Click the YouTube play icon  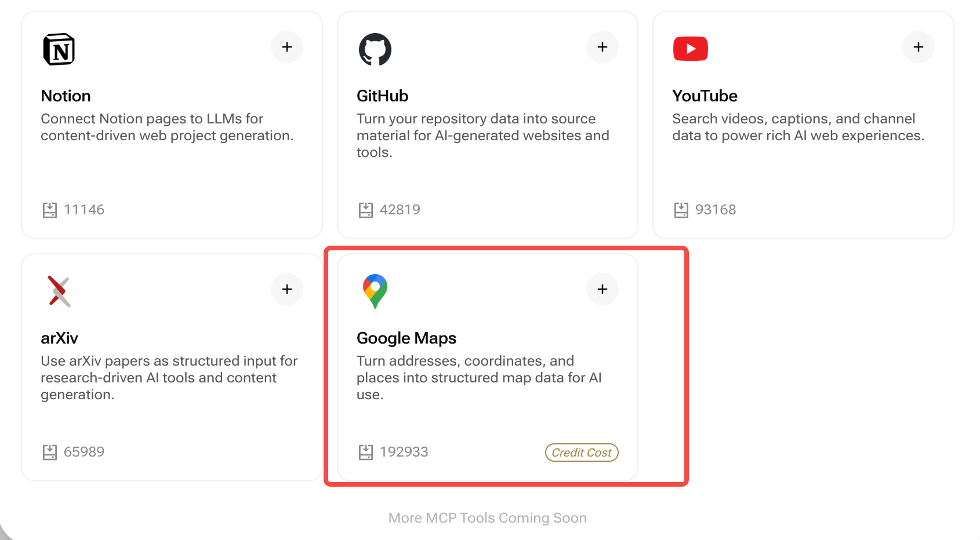coord(690,49)
